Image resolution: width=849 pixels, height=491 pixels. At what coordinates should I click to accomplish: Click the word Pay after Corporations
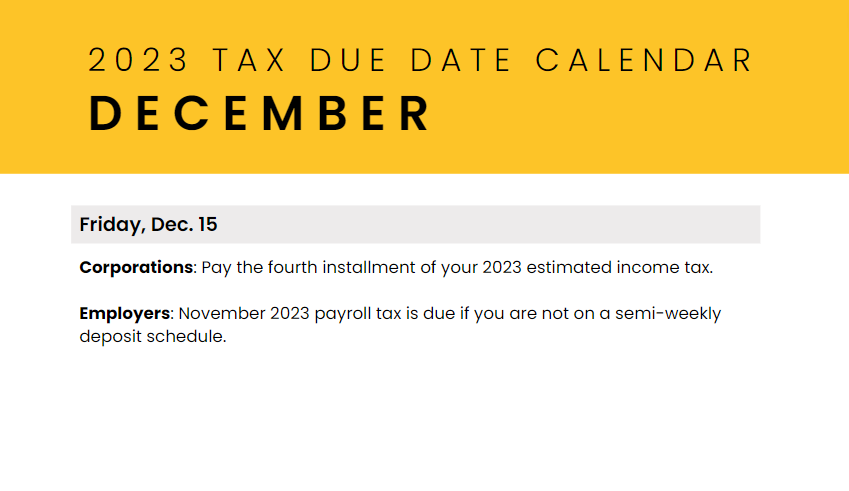pos(216,268)
